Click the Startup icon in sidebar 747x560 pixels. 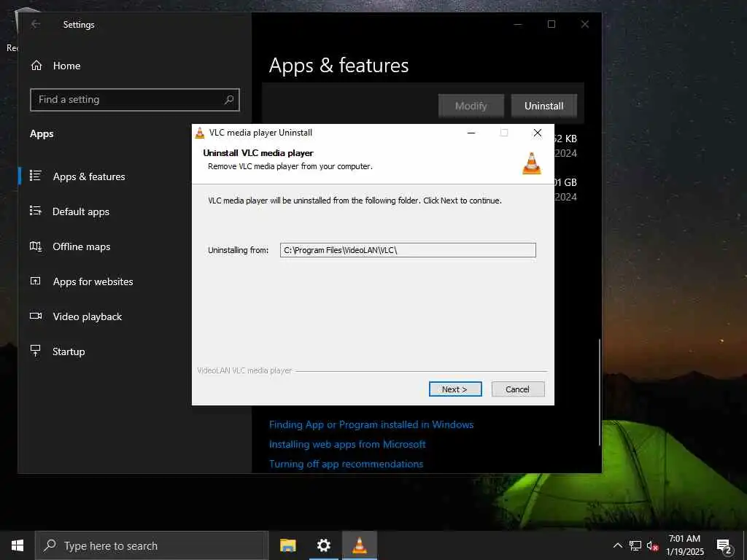pyautogui.click(x=36, y=351)
